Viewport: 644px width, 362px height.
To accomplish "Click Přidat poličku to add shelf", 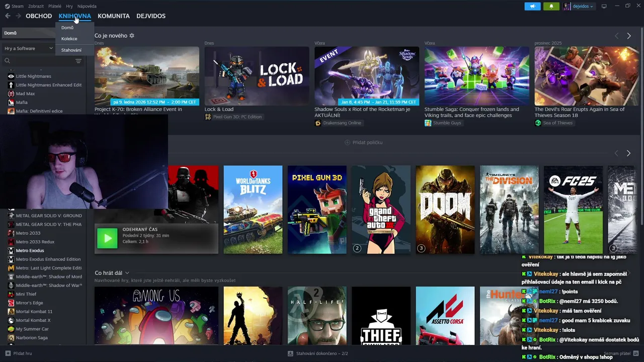I will [364, 142].
